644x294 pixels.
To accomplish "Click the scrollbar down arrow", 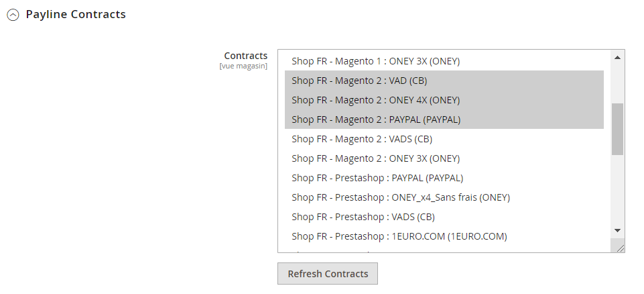I will coord(617,230).
